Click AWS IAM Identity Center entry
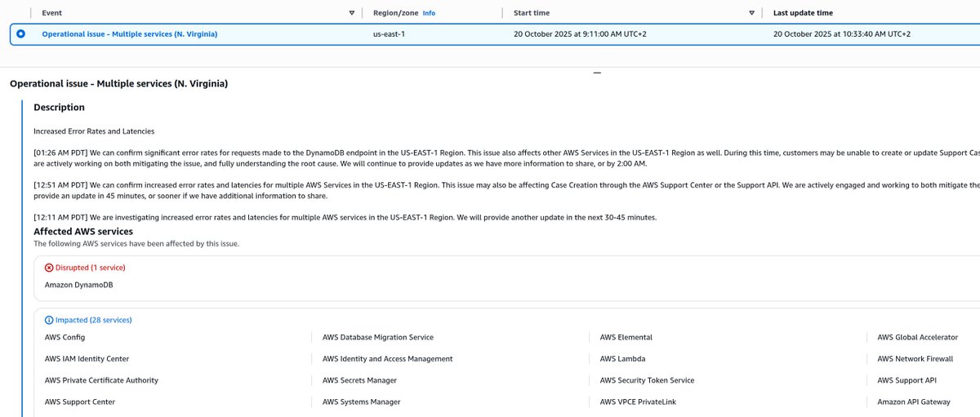980x417 pixels. click(x=87, y=358)
